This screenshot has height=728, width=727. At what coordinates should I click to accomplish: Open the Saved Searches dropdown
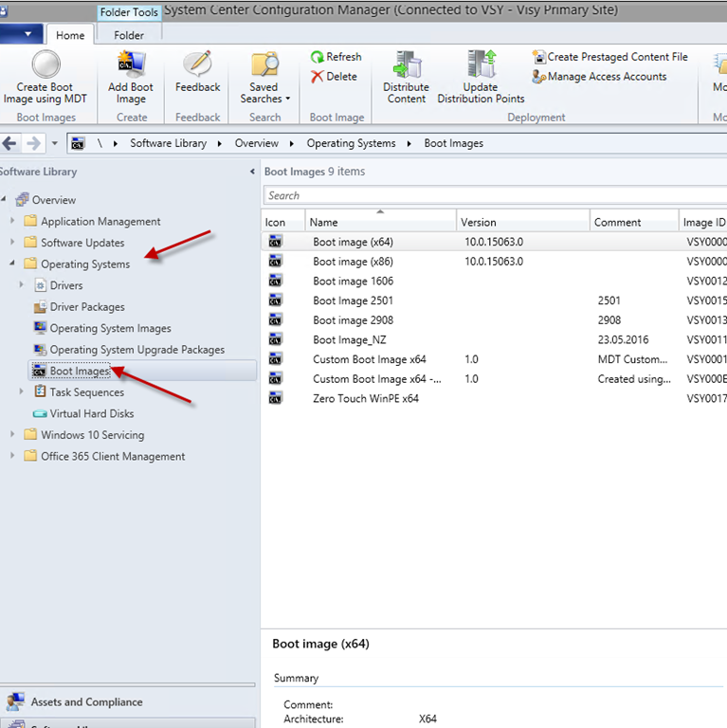pos(264,93)
